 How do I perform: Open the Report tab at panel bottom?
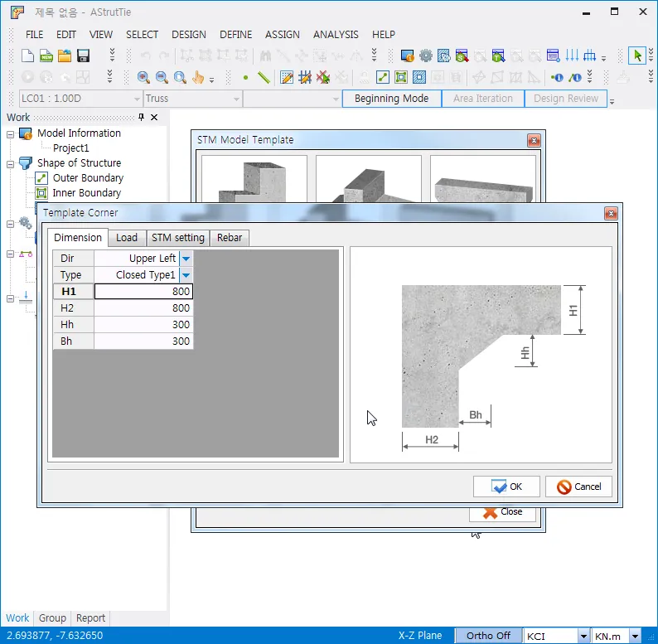(x=90, y=618)
